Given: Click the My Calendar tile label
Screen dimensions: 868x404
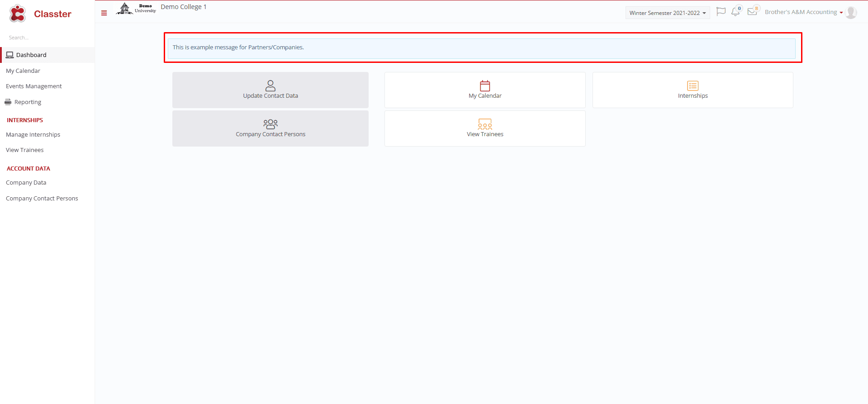Looking at the screenshot, I should coord(485,96).
